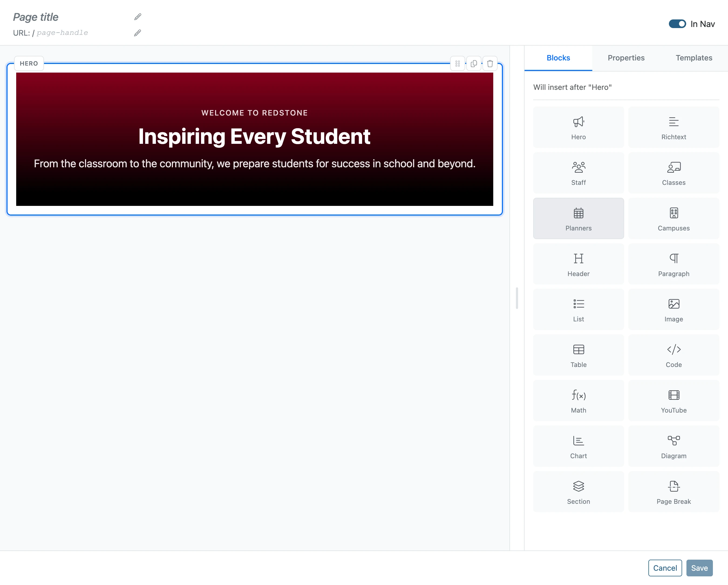Insert a YouTube block
This screenshot has width=728, height=585.
pyautogui.click(x=674, y=401)
